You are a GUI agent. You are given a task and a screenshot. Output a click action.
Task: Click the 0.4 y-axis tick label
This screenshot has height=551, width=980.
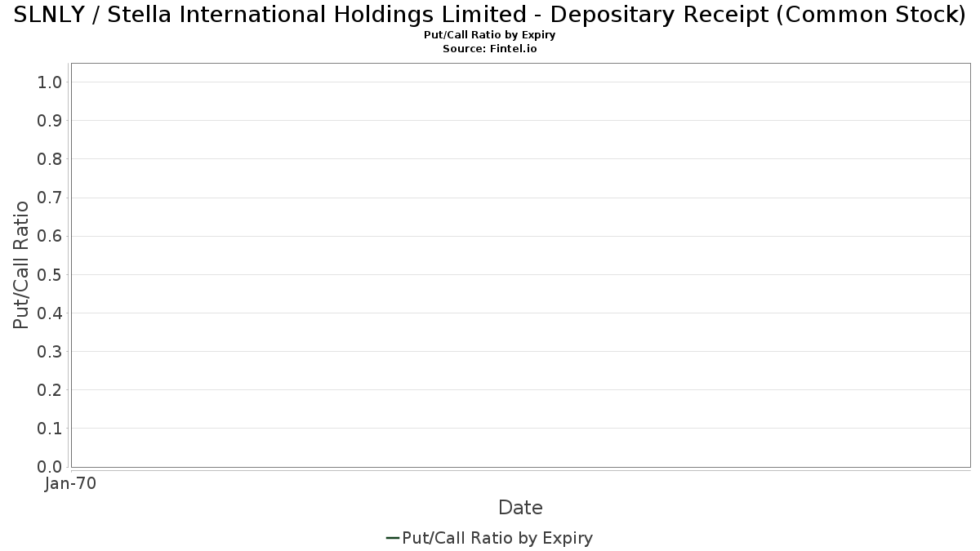point(50,313)
